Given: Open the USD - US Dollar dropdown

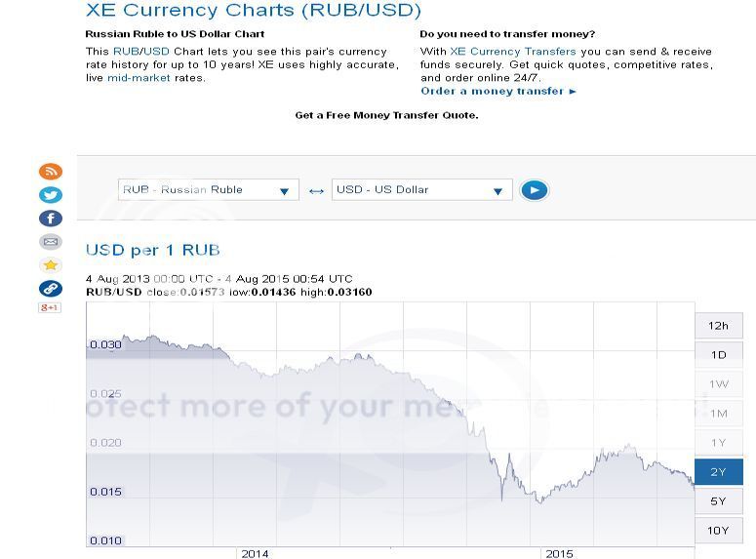Looking at the screenshot, I should (x=421, y=190).
